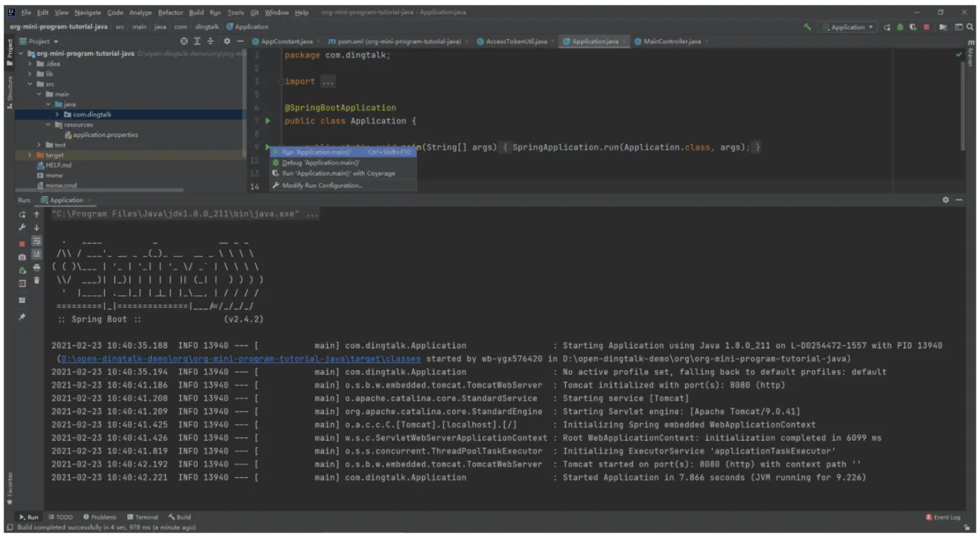Open the TODO tool window button
980x538 pixels.
click(61, 517)
